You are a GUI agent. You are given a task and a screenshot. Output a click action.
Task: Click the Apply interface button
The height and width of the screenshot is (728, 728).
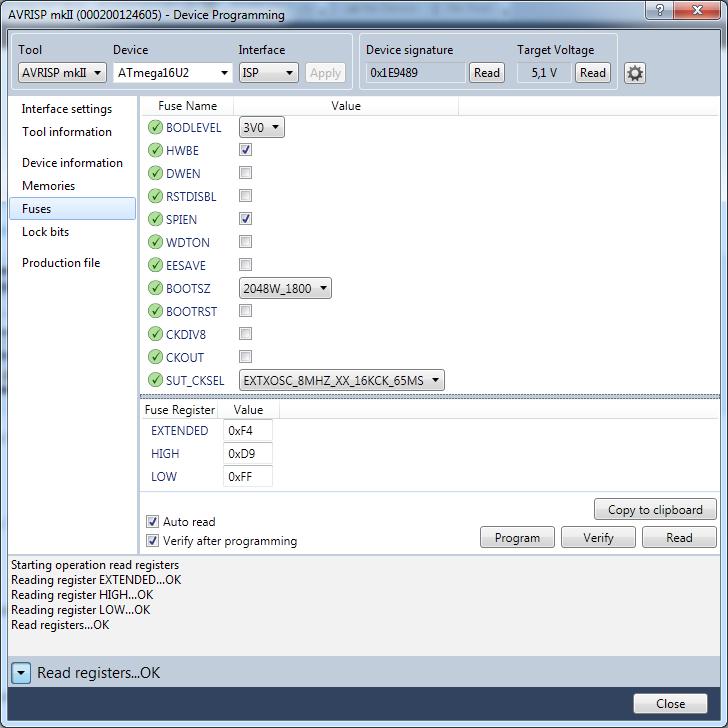point(325,73)
